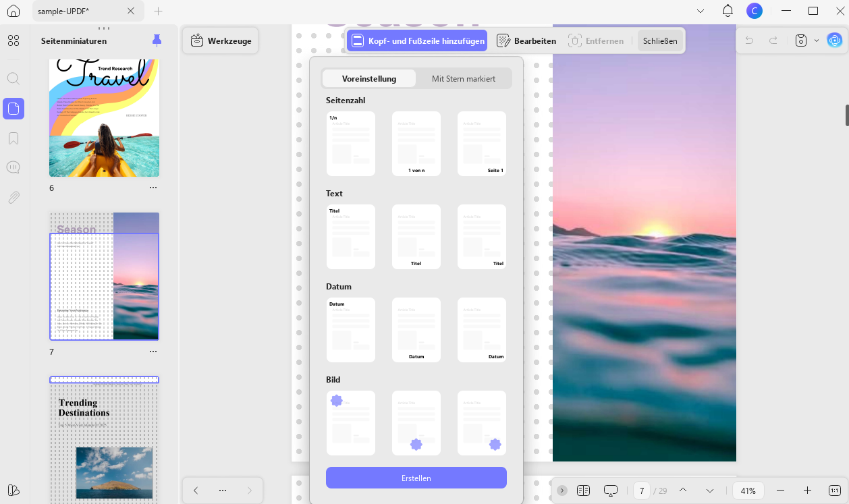The image size is (849, 504).
Task: Collapse the bottom toolbar arrow
Action: coord(562,491)
